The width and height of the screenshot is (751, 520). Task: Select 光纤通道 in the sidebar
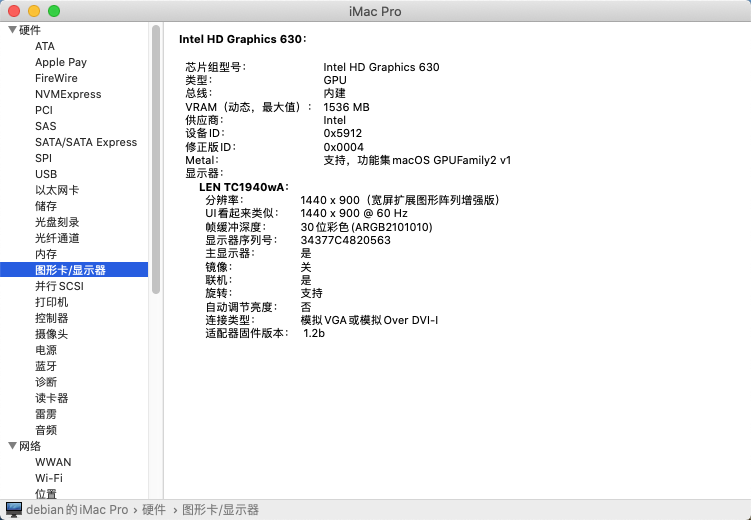pyautogui.click(x=57, y=238)
